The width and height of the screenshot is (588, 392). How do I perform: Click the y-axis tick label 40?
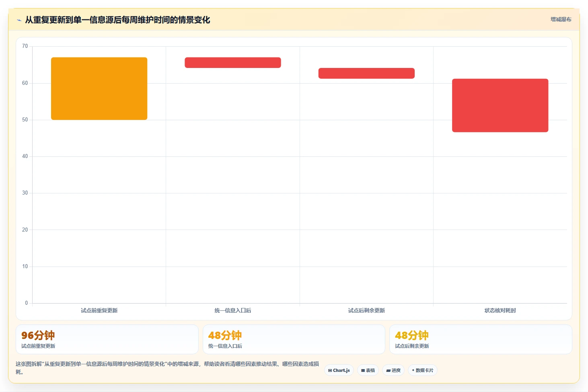25,156
